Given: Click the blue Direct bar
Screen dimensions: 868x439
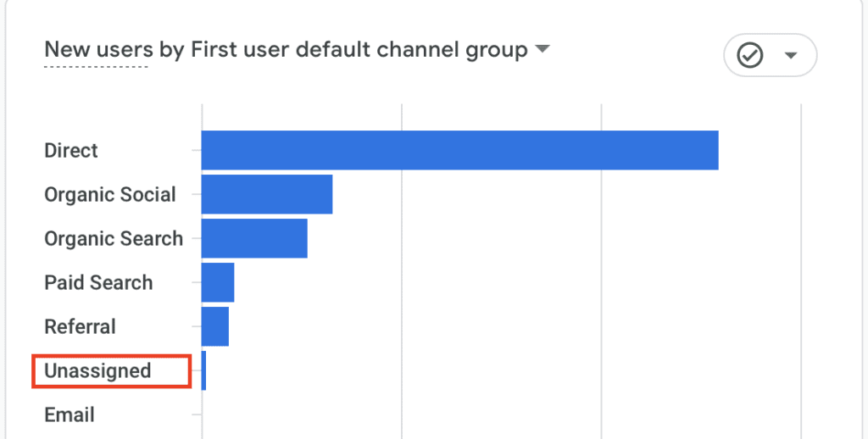Looking at the screenshot, I should click(x=459, y=150).
